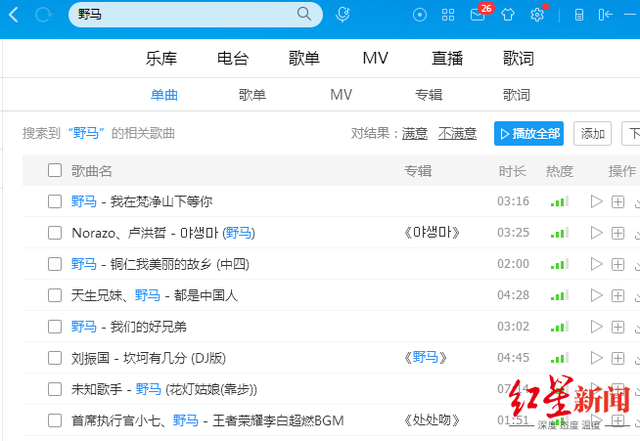Open artist 野马 in 我在梵净山下等你 row
The width and height of the screenshot is (640, 441).
pos(84,201)
